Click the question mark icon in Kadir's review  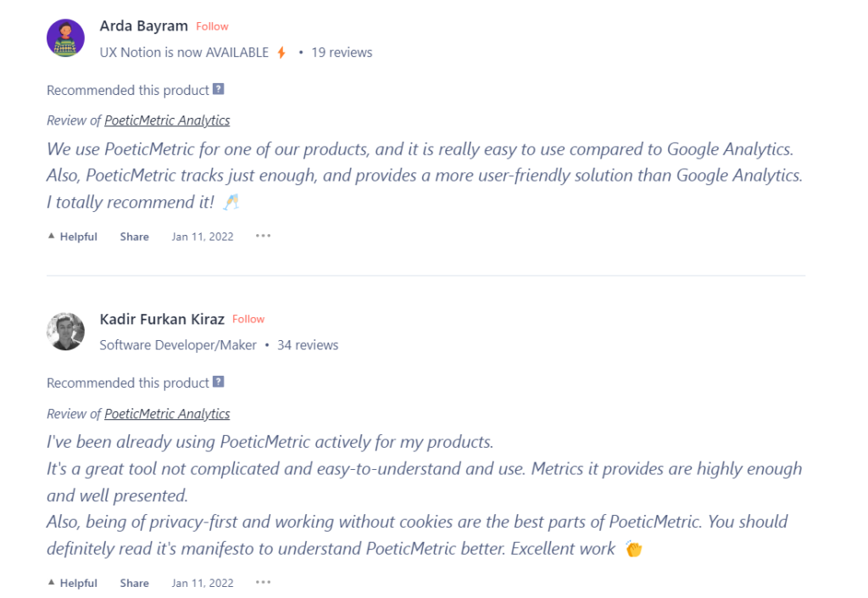(219, 382)
